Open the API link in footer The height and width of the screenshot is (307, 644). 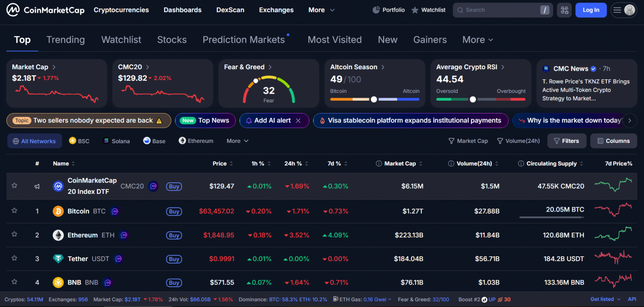[x=632, y=299]
